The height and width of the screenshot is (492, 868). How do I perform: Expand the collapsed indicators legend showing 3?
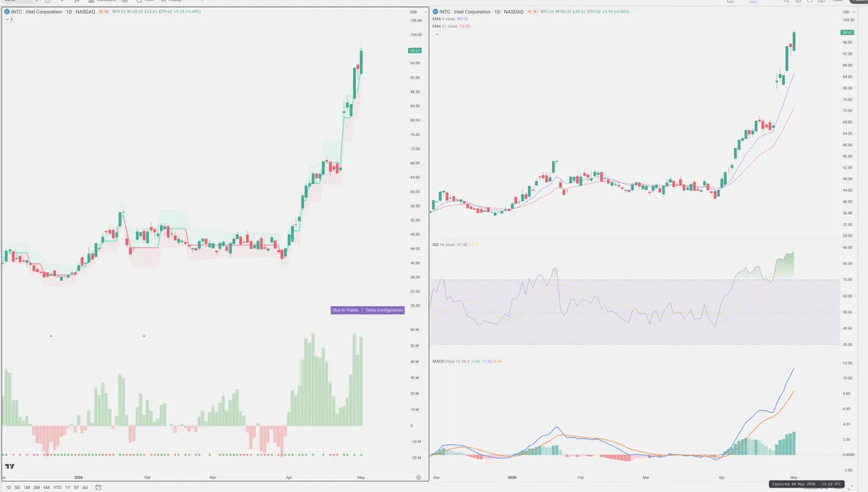(x=9, y=19)
